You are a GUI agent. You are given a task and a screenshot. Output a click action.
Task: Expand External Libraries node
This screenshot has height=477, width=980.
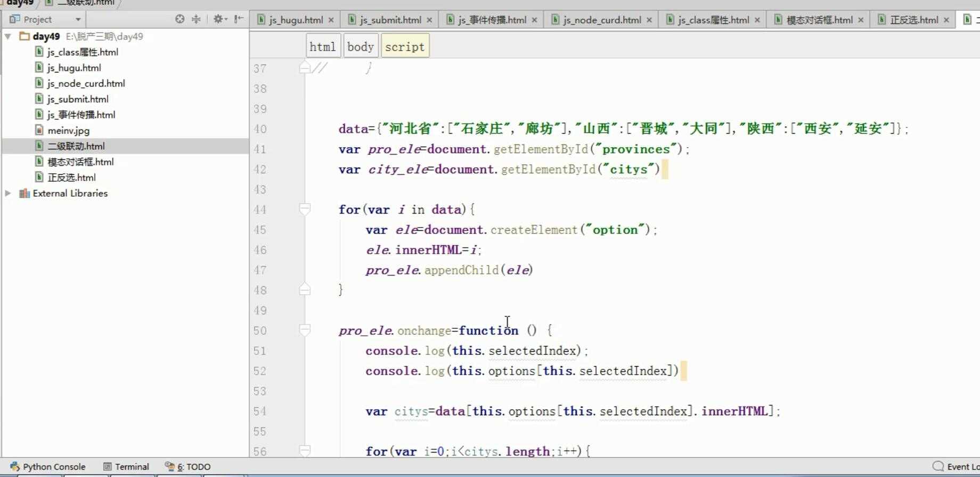tap(7, 193)
